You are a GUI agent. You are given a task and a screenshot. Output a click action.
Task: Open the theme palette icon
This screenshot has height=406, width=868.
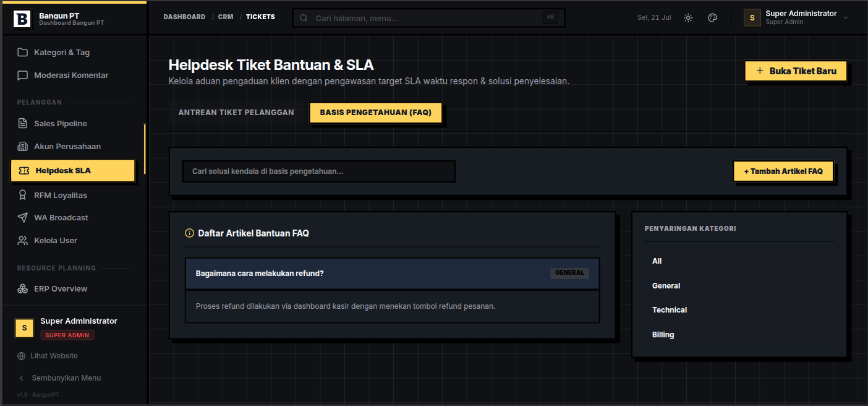pyautogui.click(x=712, y=18)
